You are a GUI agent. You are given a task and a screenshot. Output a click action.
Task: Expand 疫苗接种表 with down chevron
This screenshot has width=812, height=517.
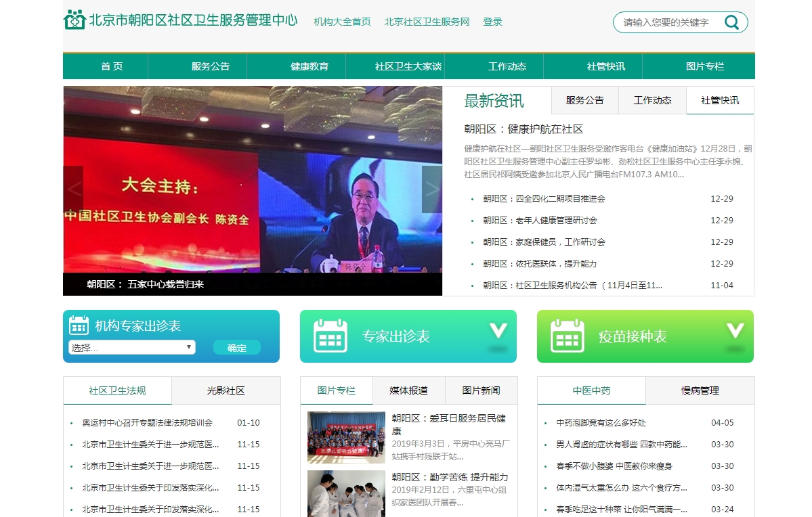click(735, 331)
